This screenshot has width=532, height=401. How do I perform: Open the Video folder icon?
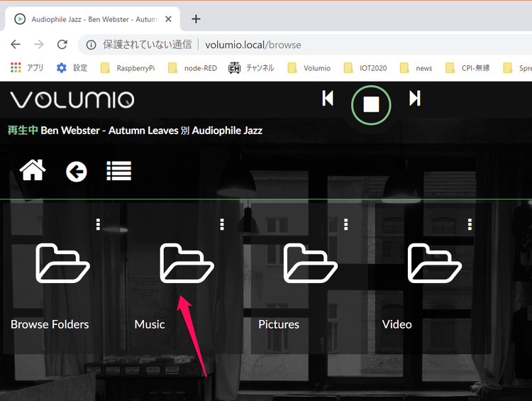point(434,263)
